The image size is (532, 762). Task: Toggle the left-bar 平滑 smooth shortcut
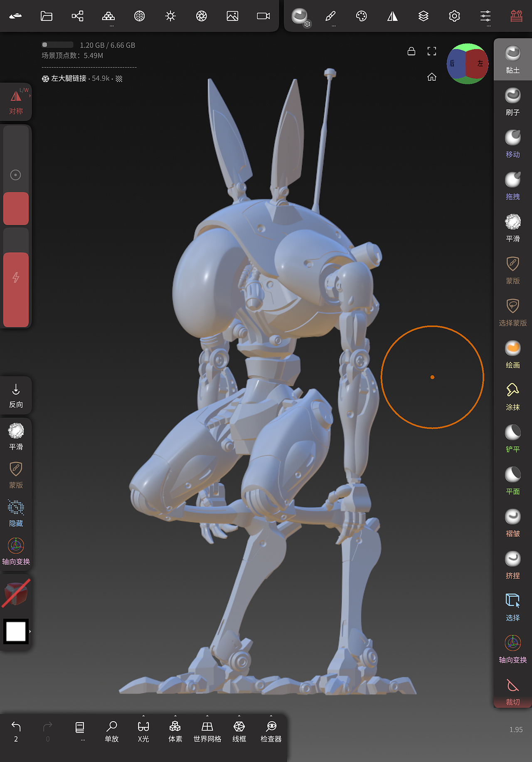tap(16, 436)
